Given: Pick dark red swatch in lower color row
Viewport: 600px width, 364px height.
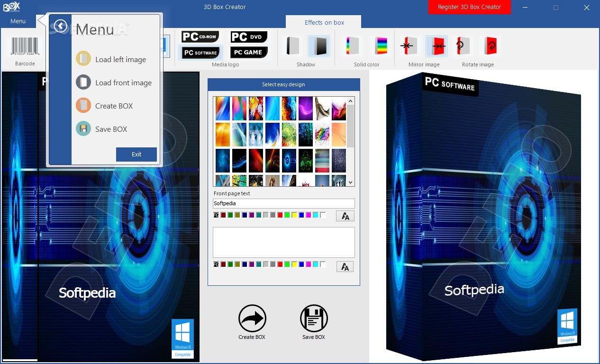Looking at the screenshot, I should [x=223, y=264].
